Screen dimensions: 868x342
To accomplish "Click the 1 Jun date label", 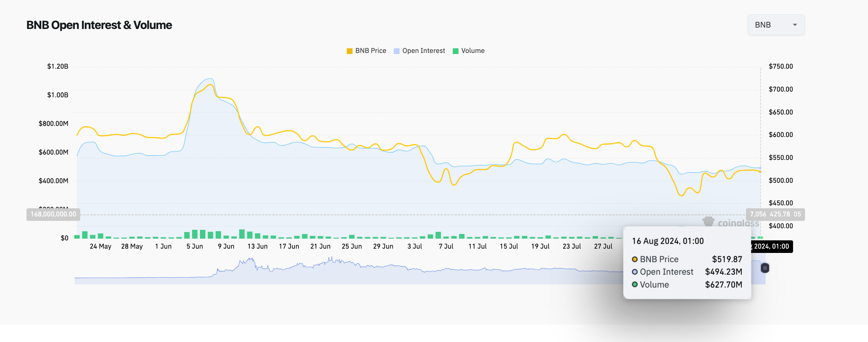I will pos(164,246).
